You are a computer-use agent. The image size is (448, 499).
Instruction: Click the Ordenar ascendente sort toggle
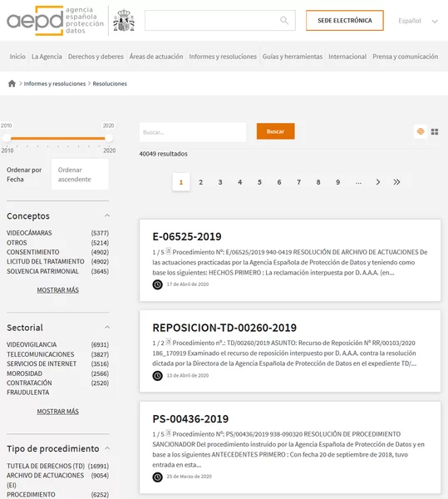coord(80,175)
